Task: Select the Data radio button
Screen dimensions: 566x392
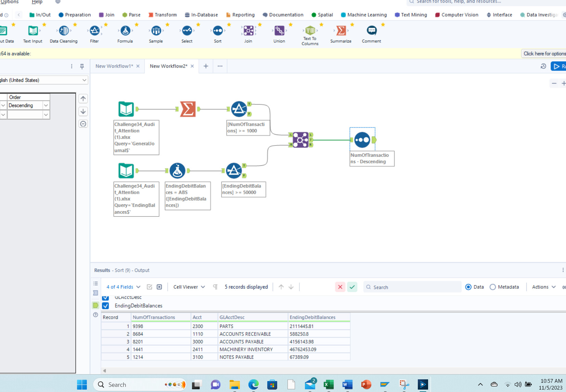Action: (468, 287)
